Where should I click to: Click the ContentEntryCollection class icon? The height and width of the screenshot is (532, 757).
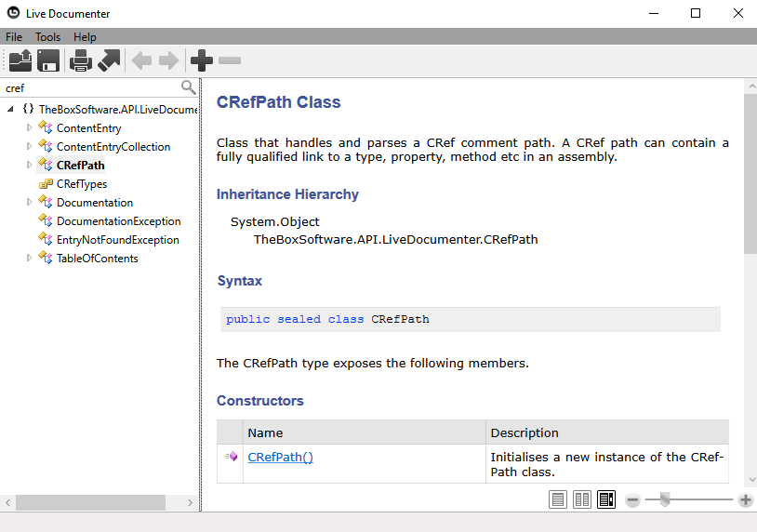[x=46, y=146]
